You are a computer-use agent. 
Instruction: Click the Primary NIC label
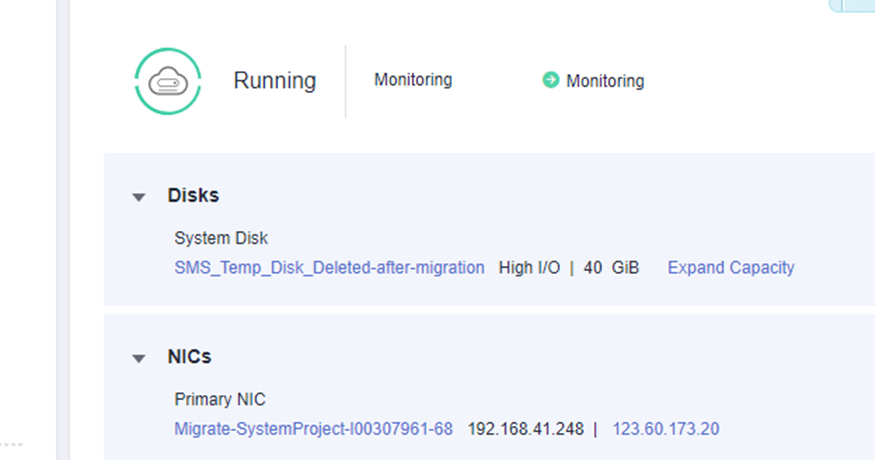[220, 400]
